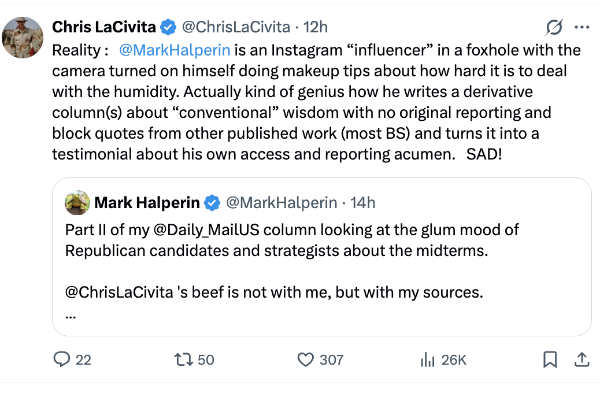Open Mark Halperin's small avatar in quote
600x393 pixels.
77,202
